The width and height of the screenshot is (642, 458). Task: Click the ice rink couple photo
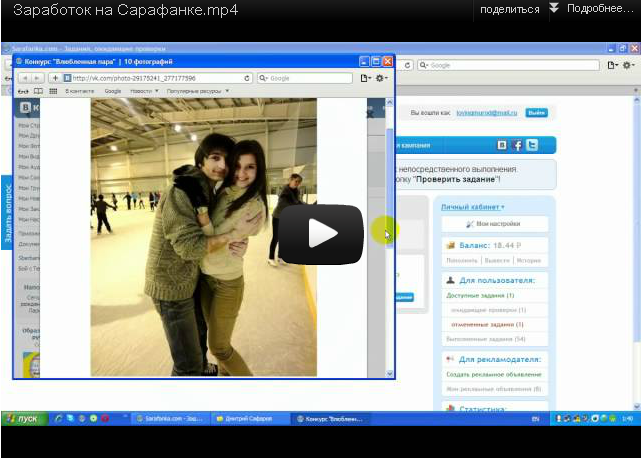203,237
